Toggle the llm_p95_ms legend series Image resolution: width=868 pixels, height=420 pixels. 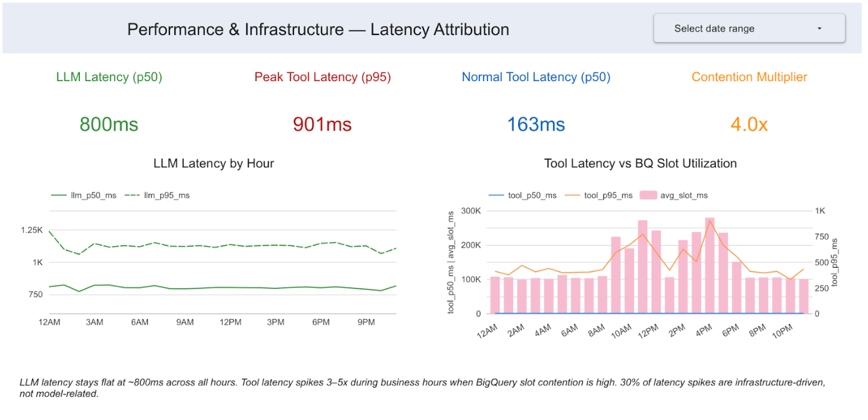tap(166, 195)
